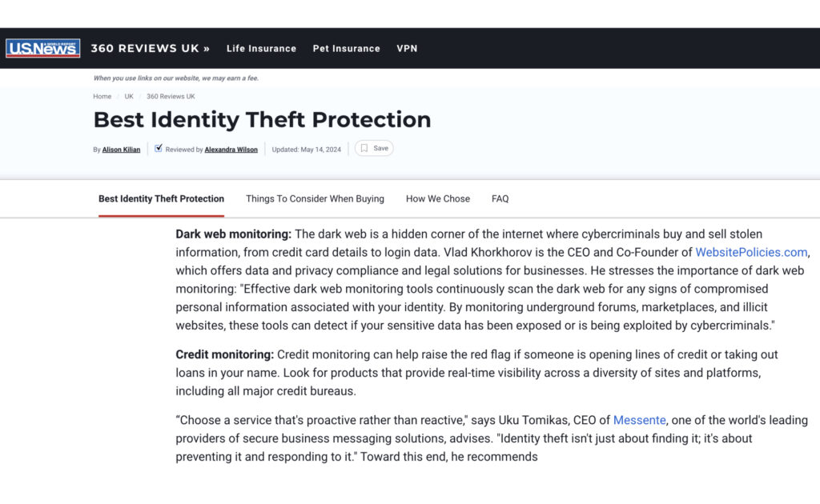Jump to the FAQ tab

(x=500, y=198)
